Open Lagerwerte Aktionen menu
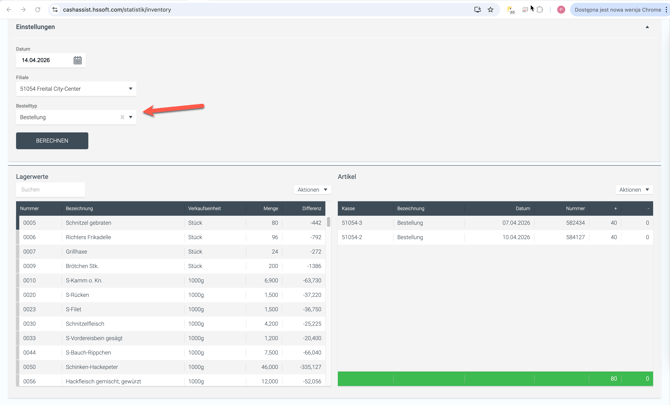The height and width of the screenshot is (405, 670). pos(312,190)
